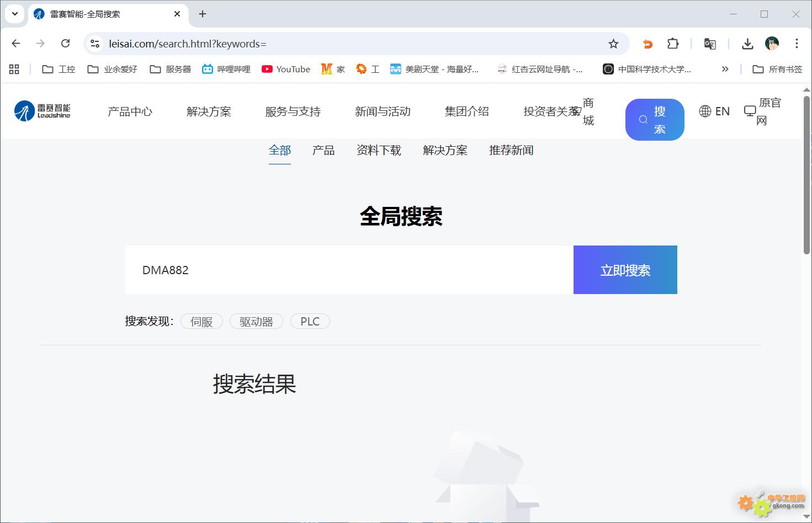This screenshot has width=812, height=523.
Task: Switch site language to EN
Action: [714, 111]
